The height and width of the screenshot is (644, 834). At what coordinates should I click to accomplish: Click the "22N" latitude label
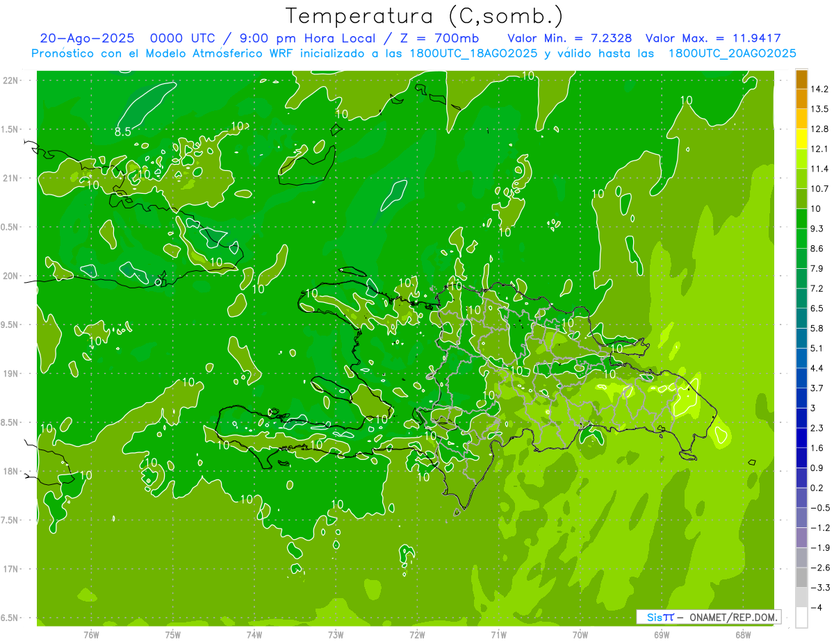point(10,81)
